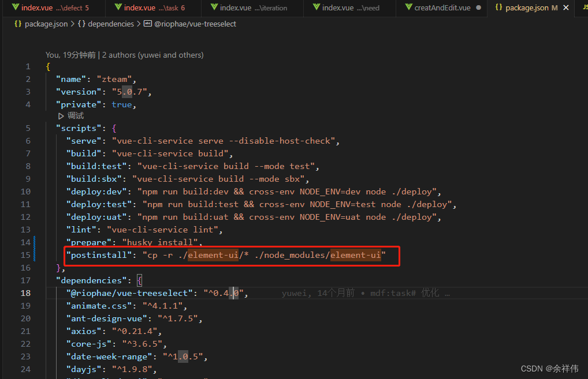Viewport: 588px width, 379px height.
Task: Click the unsaved dot on creatAndEdit.vue tab
Action: 478,7
